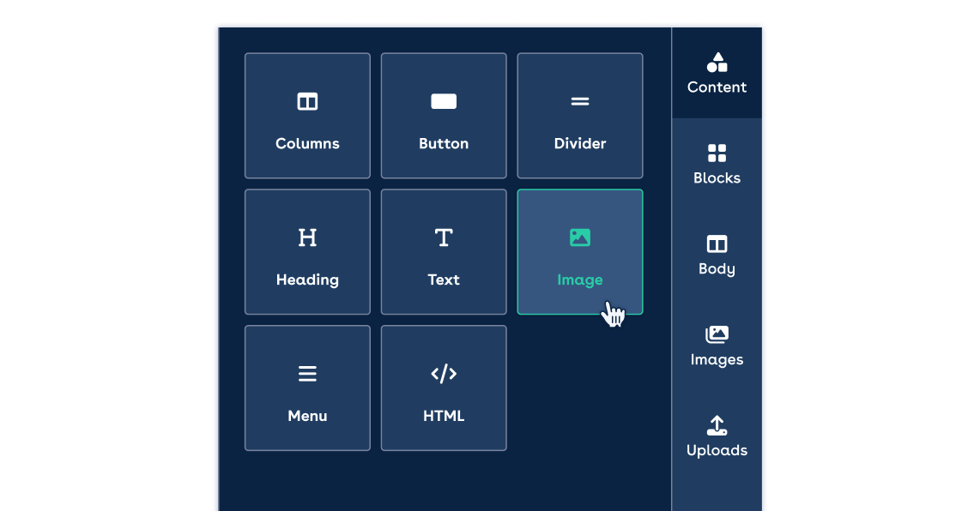Click the Uploads arrow icon in sidebar
980x511 pixels.
[717, 425]
